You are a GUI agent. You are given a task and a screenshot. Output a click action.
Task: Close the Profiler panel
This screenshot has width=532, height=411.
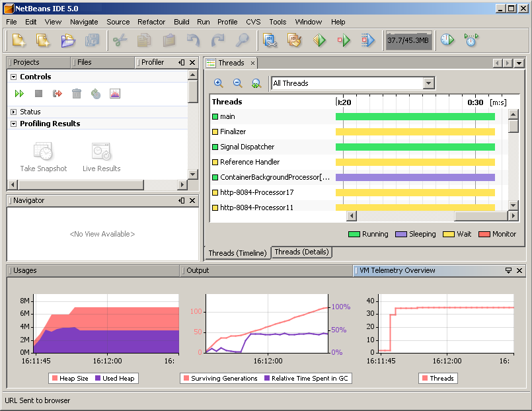(192, 62)
